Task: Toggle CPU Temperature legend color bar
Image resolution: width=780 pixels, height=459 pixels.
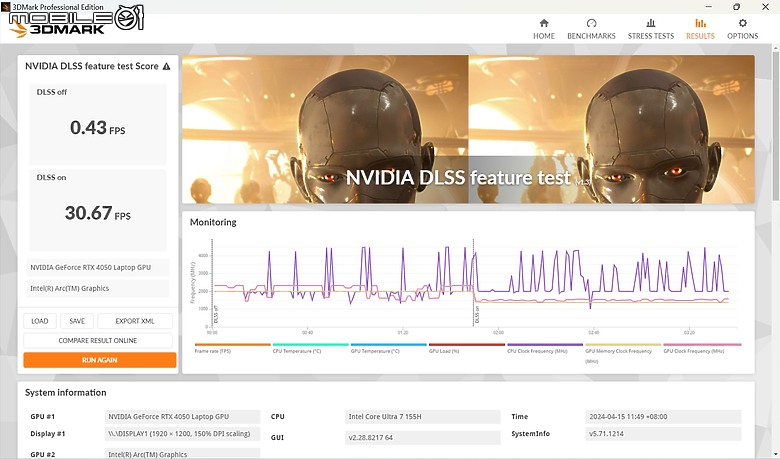Action: pos(310,344)
